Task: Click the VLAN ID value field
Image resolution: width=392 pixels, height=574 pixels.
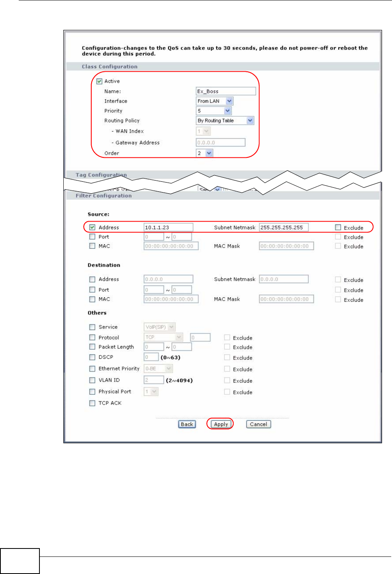Action: pyautogui.click(x=154, y=380)
